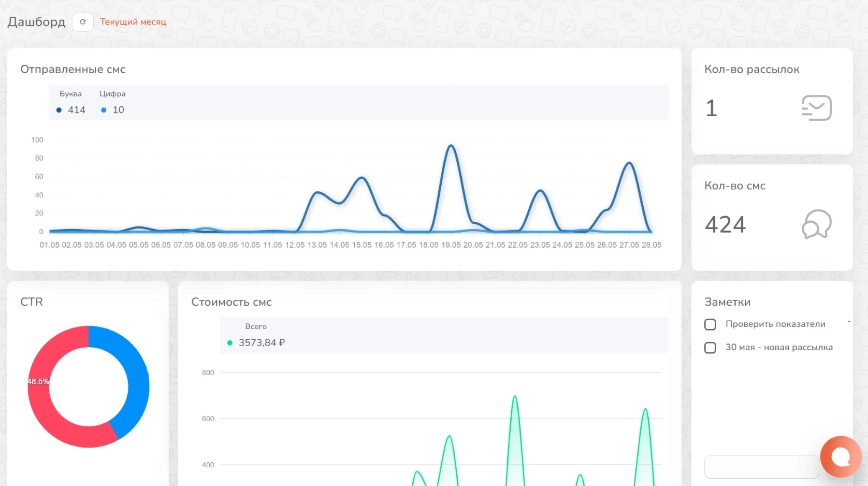Hide the Цифра series via its legend label
The height and width of the screenshot is (486, 868).
point(112,94)
